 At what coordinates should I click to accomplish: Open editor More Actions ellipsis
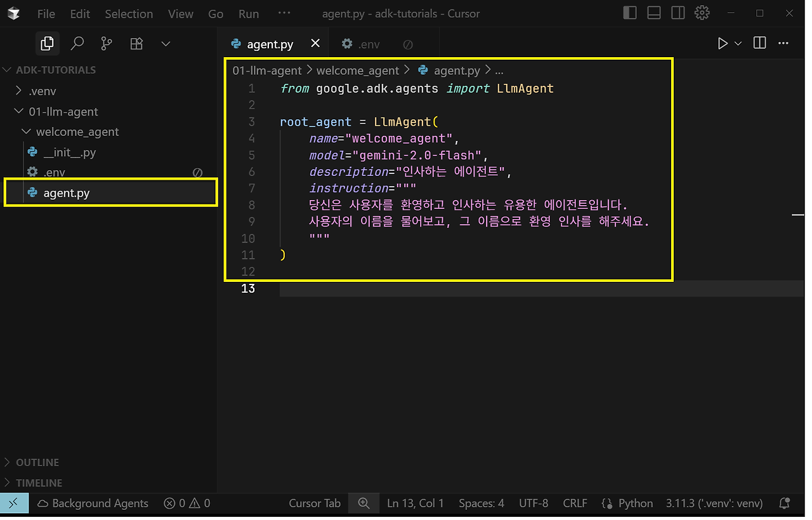pyautogui.click(x=783, y=43)
